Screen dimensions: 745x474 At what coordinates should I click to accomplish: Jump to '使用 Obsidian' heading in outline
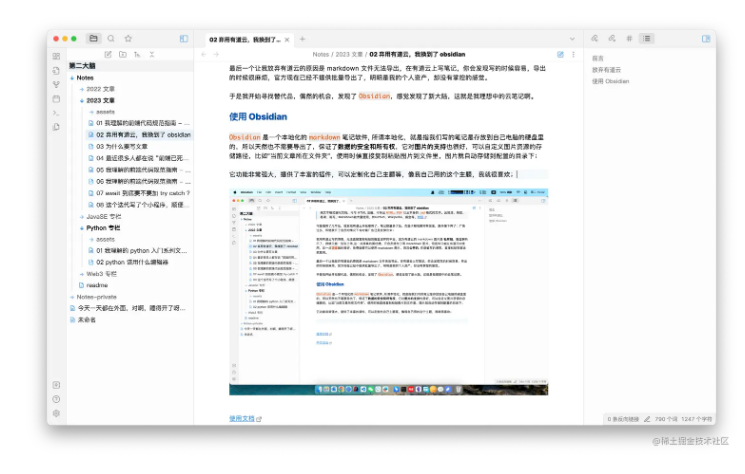click(611, 81)
